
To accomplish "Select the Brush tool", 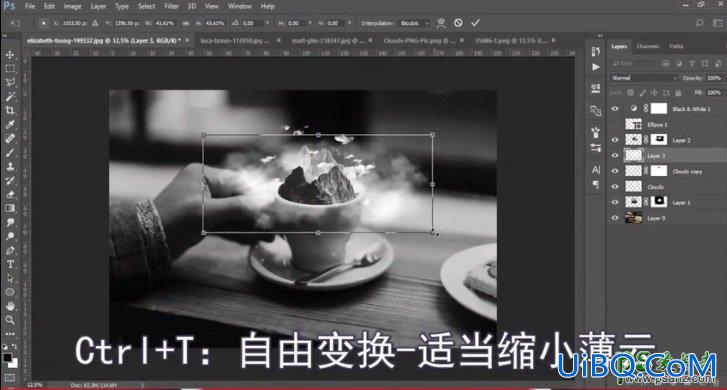I will tap(10, 152).
